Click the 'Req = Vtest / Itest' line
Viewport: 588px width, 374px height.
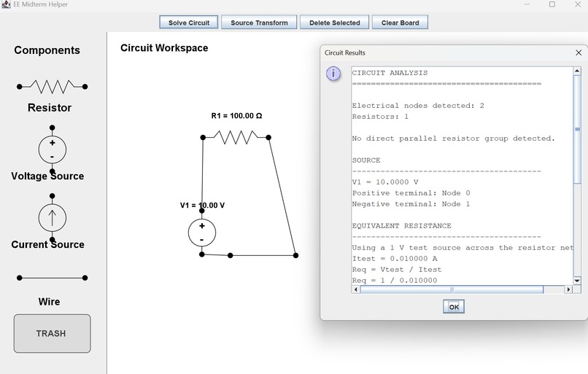397,270
